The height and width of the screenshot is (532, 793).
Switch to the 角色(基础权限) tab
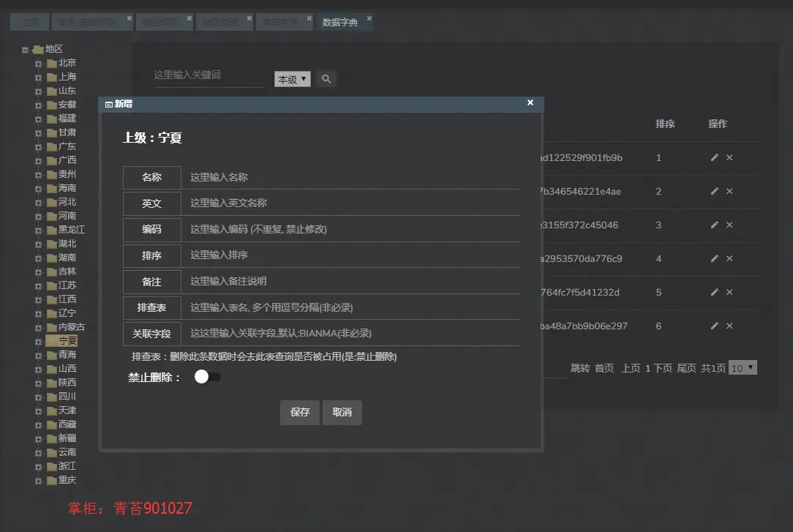point(88,22)
